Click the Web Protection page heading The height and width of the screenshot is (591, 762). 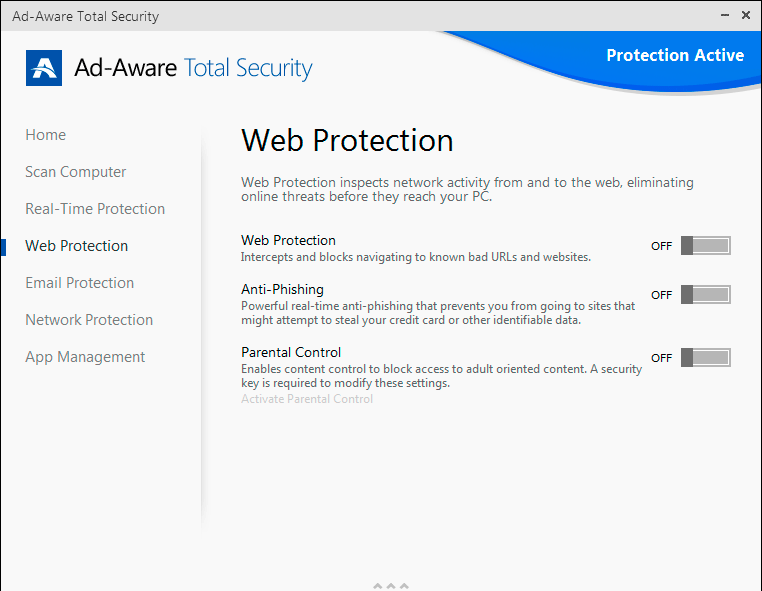pyautogui.click(x=347, y=140)
